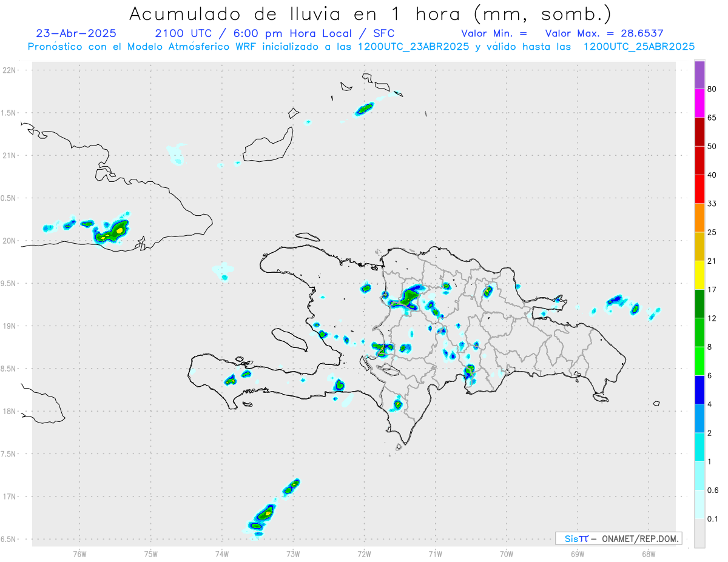
Task: Click the '17' legend value
Action: coord(712,289)
